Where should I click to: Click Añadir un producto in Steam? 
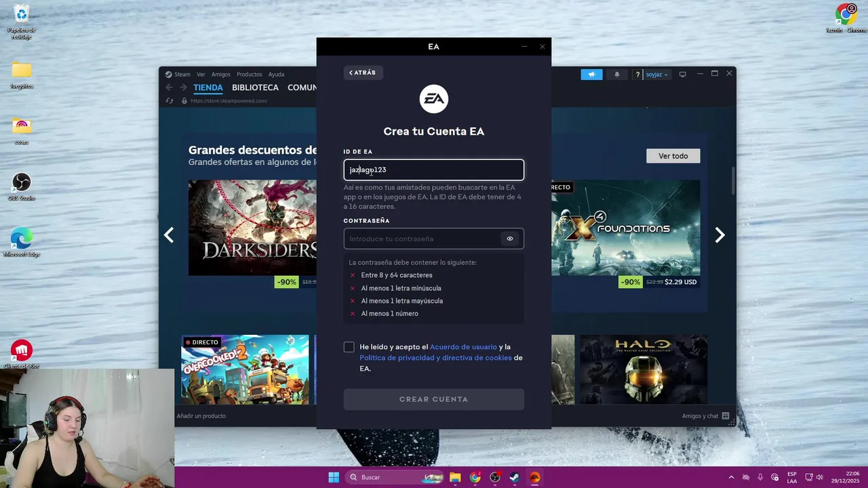[x=201, y=416]
